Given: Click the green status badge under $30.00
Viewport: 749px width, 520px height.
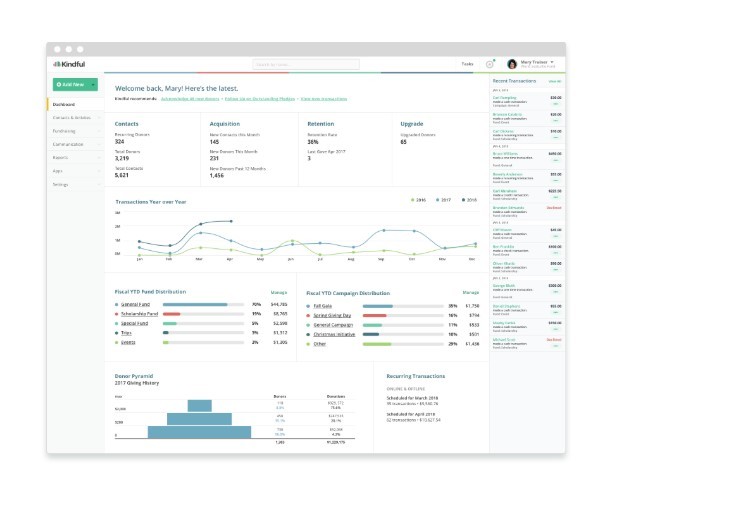Looking at the screenshot, I should pos(555,103).
